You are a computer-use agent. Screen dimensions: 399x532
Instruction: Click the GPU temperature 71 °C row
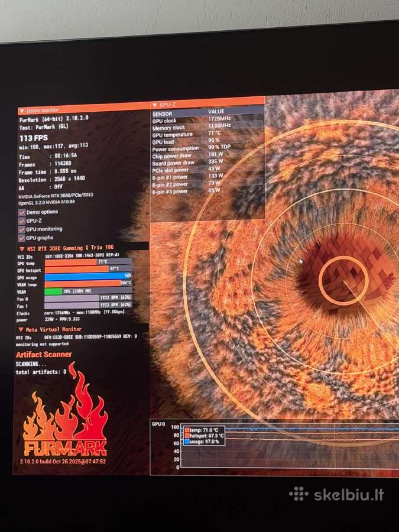click(x=207, y=134)
